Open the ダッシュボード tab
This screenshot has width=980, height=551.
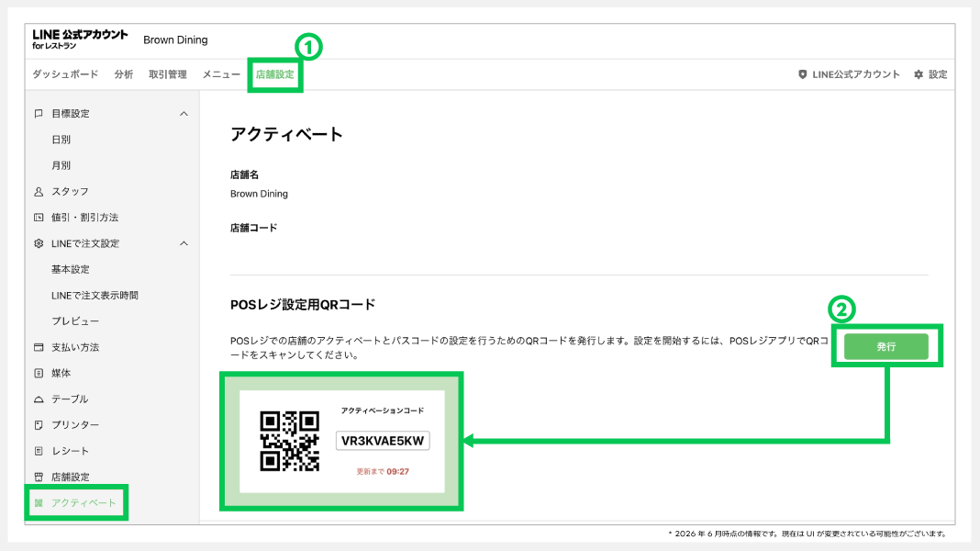65,74
